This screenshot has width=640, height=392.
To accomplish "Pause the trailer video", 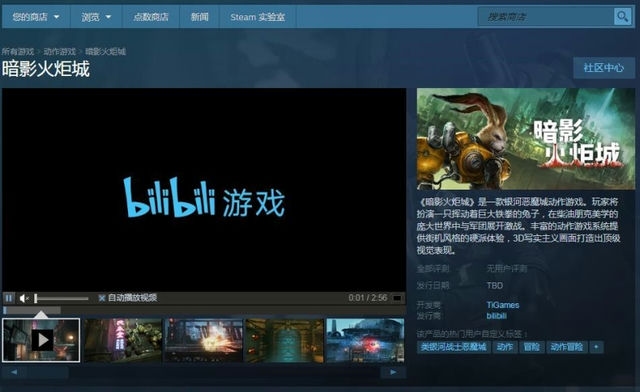I will tap(9, 298).
